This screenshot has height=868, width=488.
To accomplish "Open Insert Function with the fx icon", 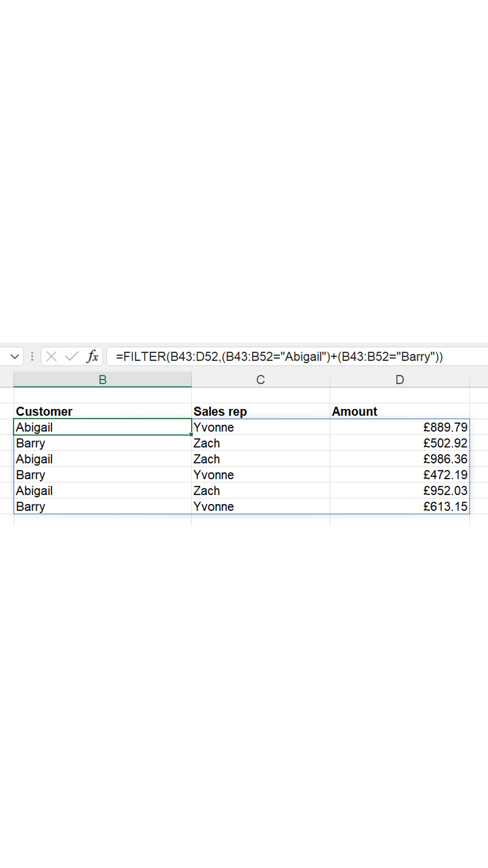I will tap(92, 356).
